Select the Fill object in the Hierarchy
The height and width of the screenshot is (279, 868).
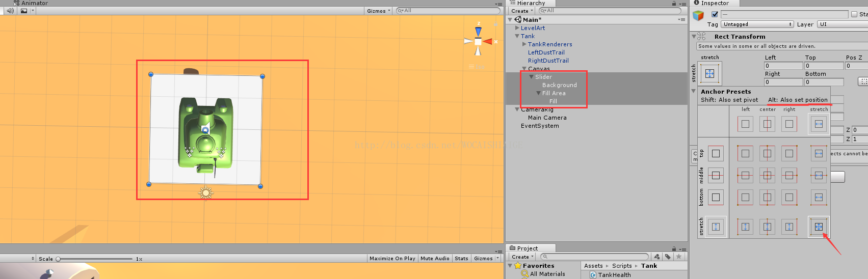click(x=553, y=101)
